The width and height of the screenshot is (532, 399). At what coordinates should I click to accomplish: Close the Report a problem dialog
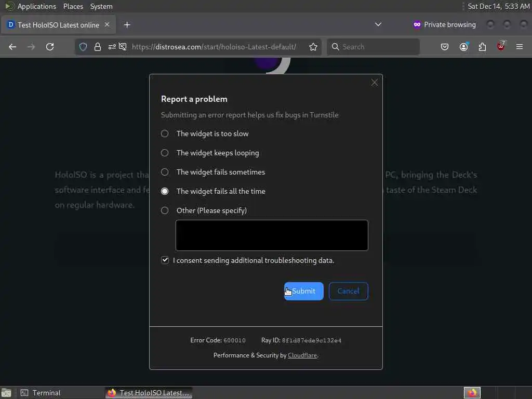(x=375, y=83)
